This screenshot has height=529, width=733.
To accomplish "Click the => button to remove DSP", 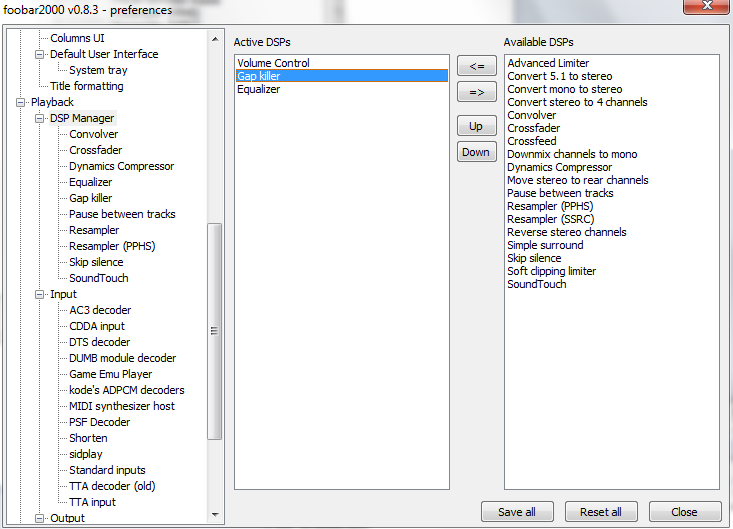I will coord(477,92).
